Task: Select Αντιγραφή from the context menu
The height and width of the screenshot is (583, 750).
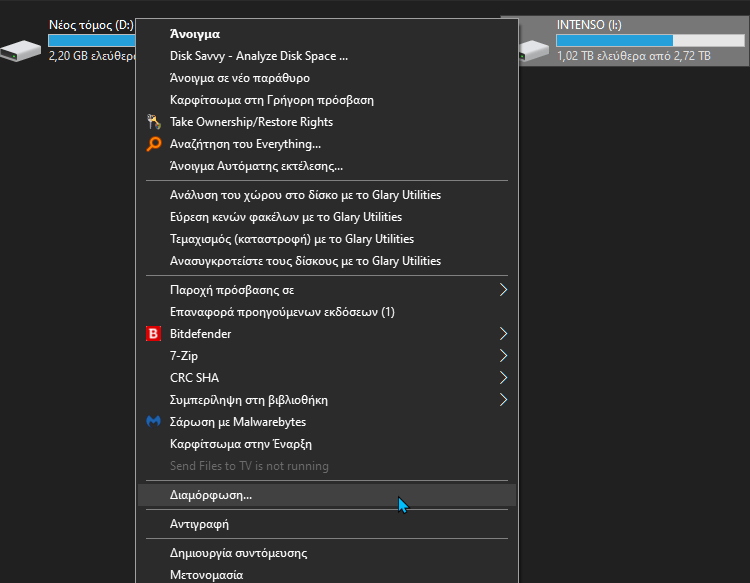Action: [x=327, y=524]
